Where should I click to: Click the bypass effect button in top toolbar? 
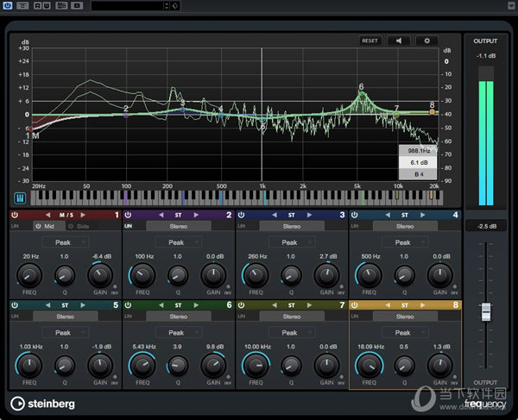pos(22,5)
